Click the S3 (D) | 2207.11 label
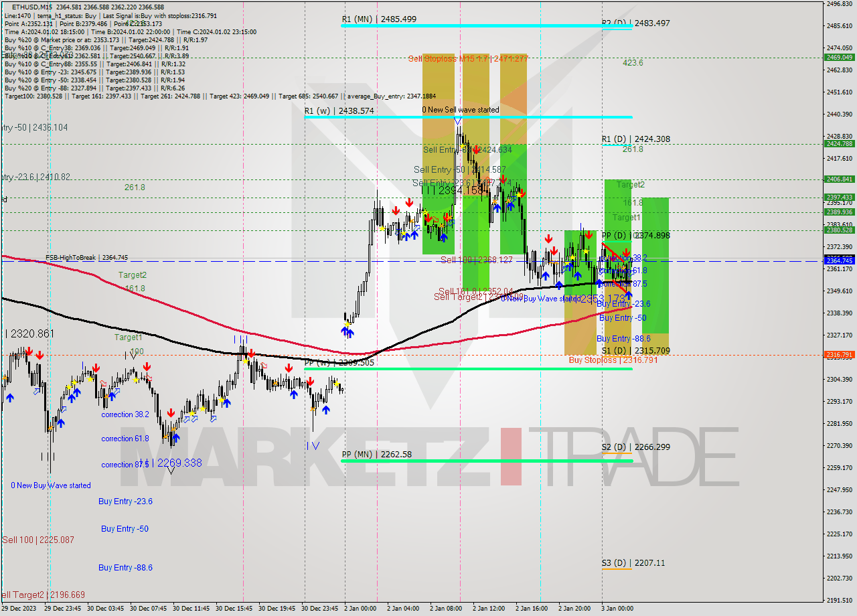The image size is (857, 616). (x=633, y=563)
